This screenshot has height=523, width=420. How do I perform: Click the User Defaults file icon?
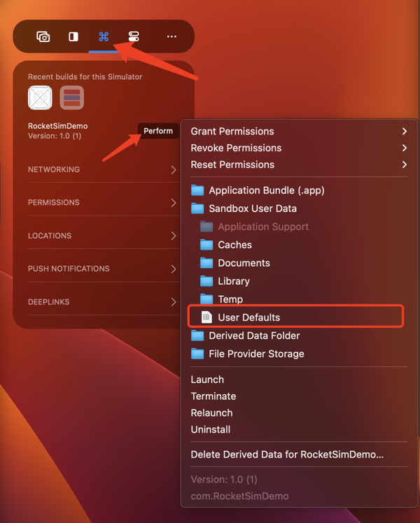(x=206, y=317)
